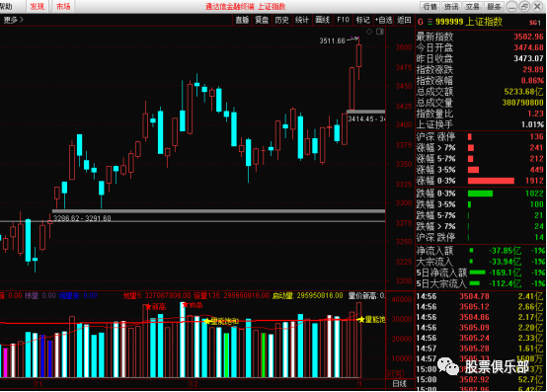Click the SG1 indicator in header
Viewport: 547px width, 392px height.
[534, 23]
